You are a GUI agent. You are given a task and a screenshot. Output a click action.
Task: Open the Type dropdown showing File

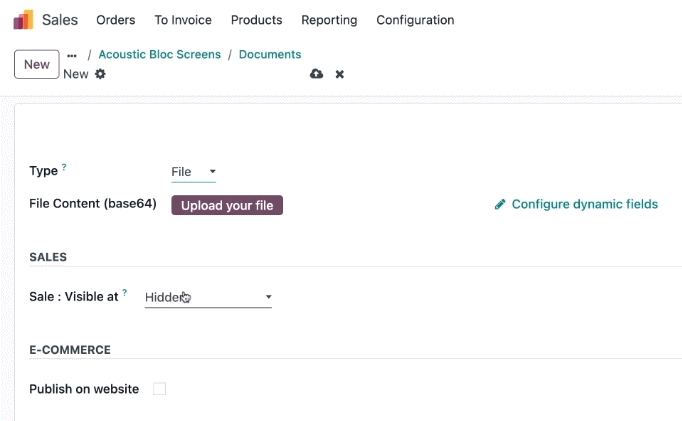tap(194, 172)
